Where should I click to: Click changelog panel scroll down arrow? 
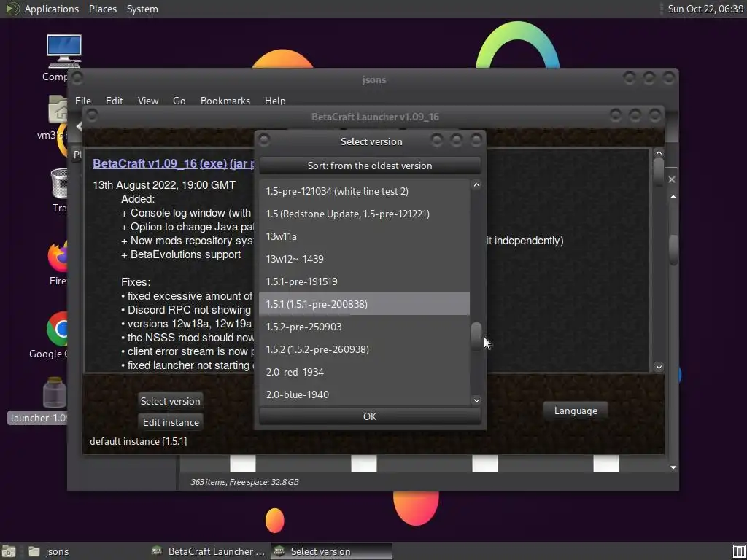659,367
